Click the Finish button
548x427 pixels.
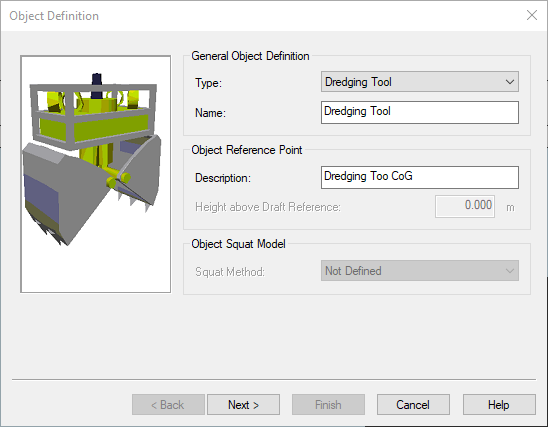tap(328, 405)
